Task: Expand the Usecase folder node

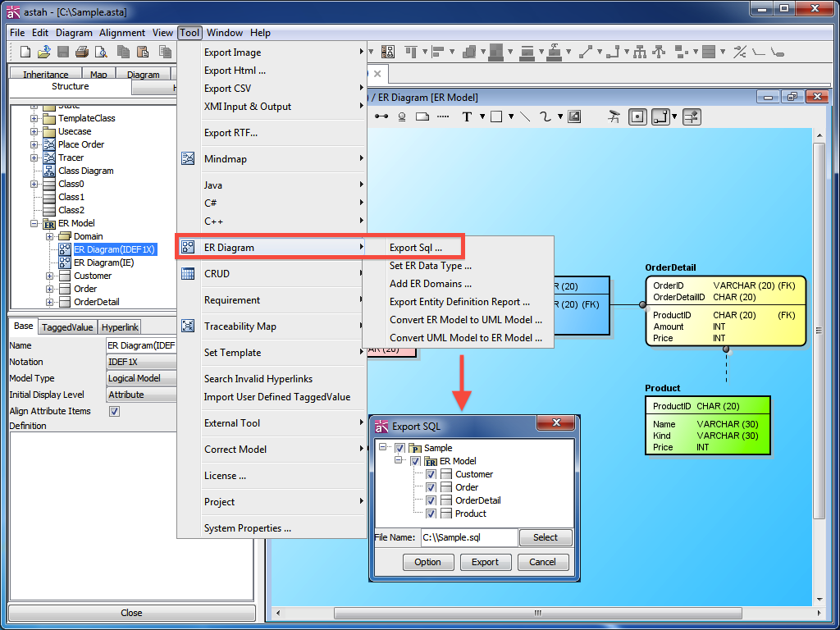Action: coord(34,132)
